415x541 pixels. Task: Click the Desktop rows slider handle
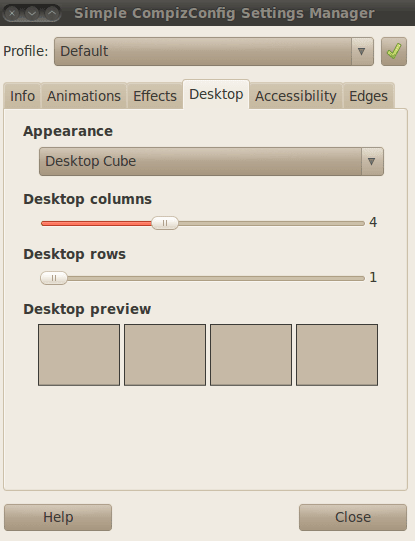[54, 278]
